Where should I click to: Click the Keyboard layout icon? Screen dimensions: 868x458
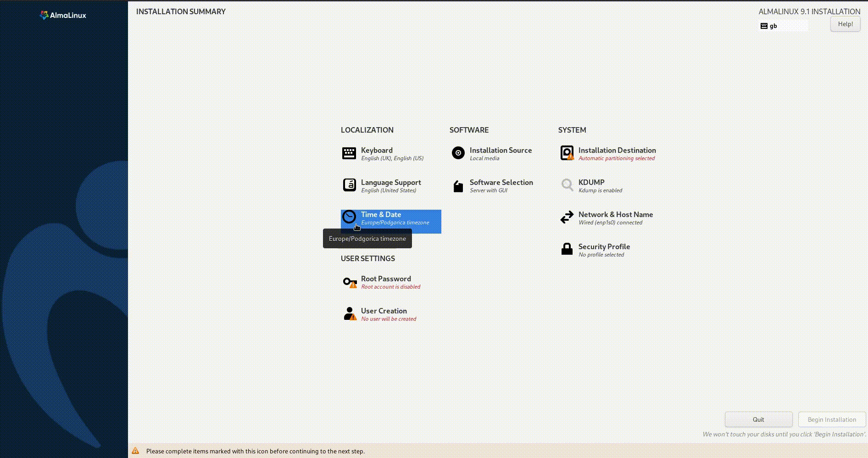349,153
